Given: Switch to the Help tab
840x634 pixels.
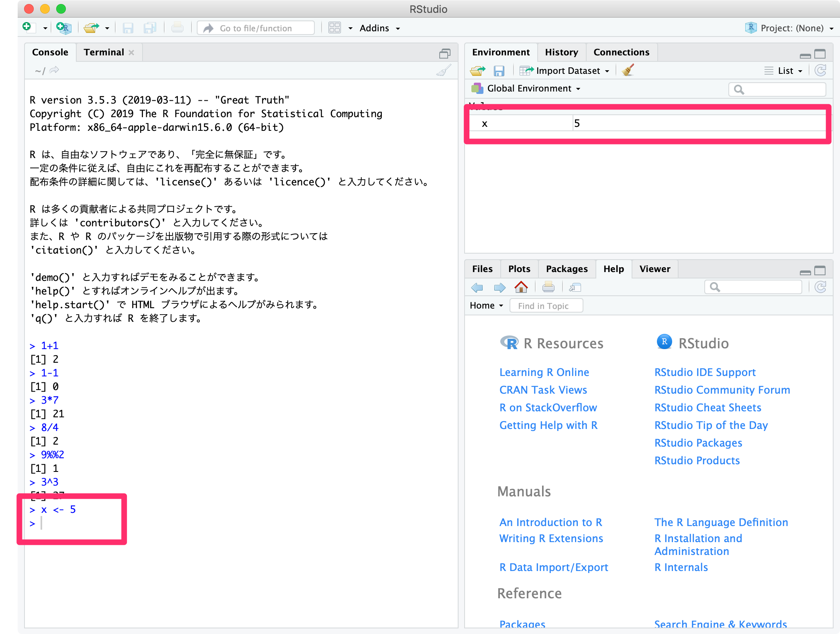Looking at the screenshot, I should pyautogui.click(x=614, y=269).
